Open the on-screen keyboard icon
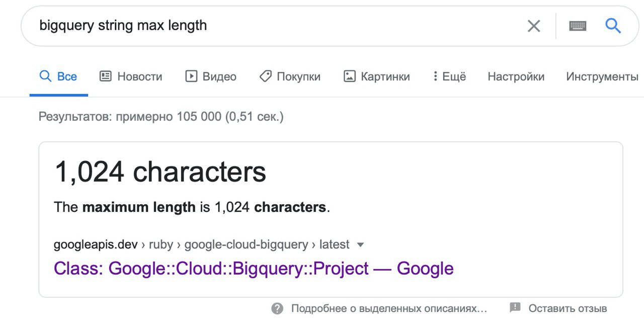This screenshot has width=644, height=321. pos(578,26)
